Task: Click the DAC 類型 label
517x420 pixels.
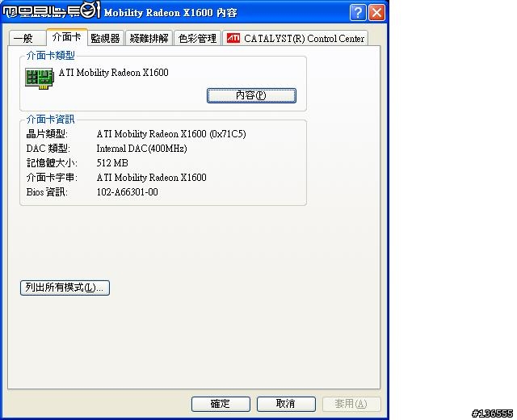Action: tap(48, 149)
